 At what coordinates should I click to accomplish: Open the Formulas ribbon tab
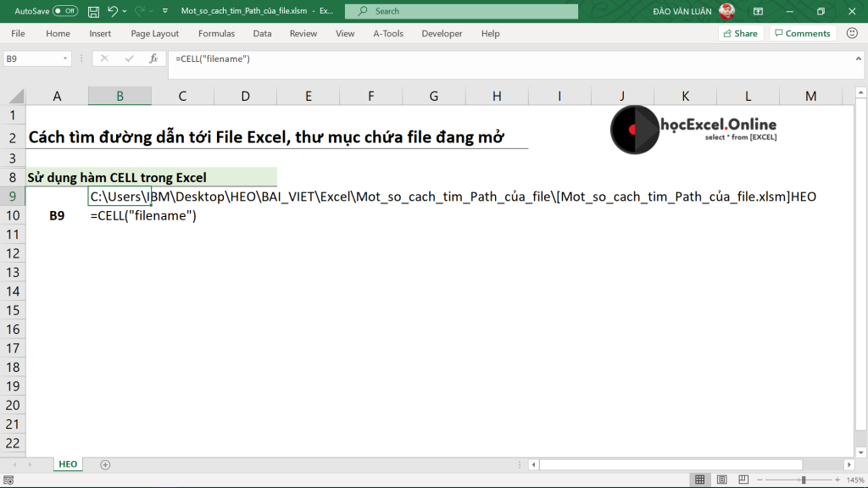tap(216, 34)
